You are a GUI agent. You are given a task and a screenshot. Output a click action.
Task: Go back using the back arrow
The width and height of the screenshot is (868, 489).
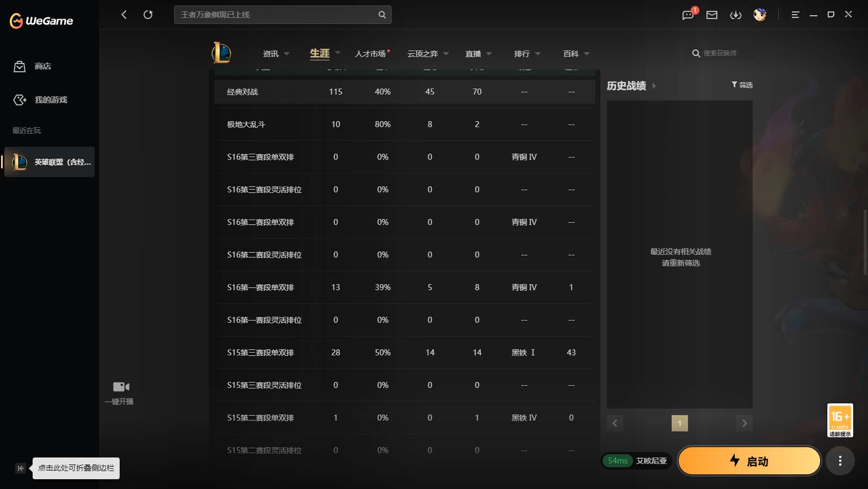pos(124,15)
